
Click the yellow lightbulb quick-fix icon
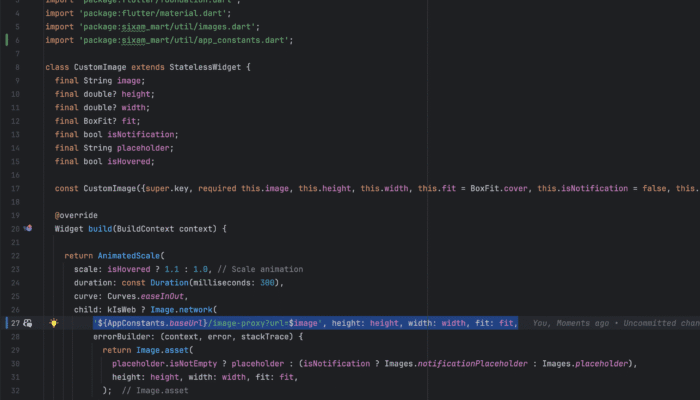pyautogui.click(x=54, y=323)
